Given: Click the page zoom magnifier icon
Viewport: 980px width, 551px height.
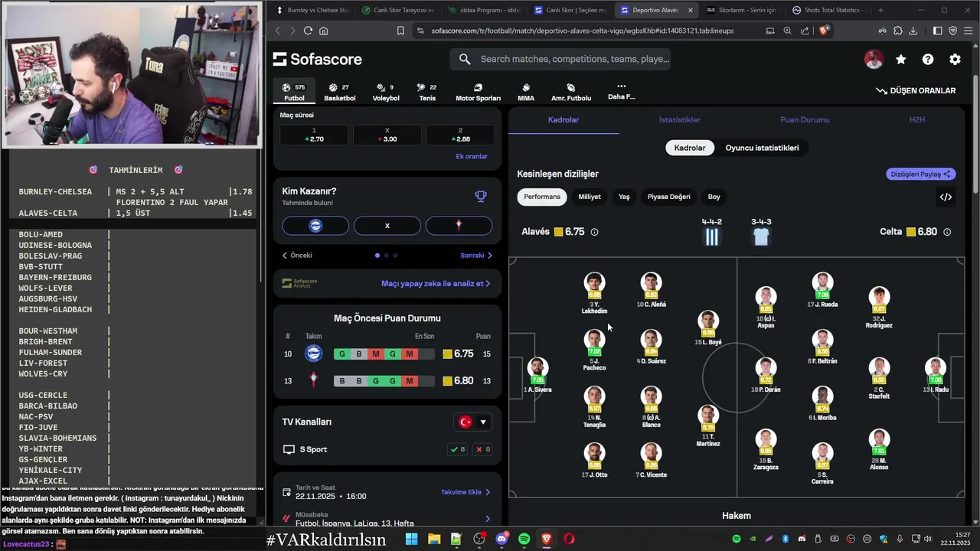Looking at the screenshot, I should point(787,31).
